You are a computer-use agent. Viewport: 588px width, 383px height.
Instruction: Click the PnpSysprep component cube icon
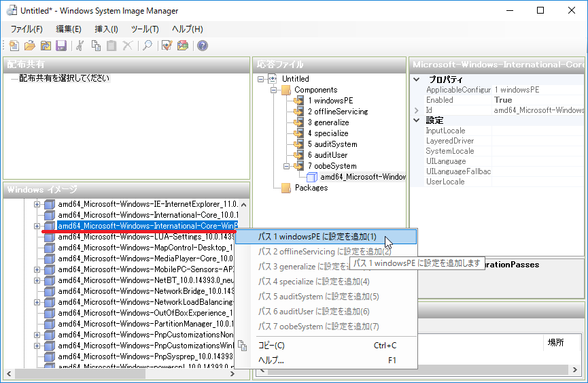[50, 356]
